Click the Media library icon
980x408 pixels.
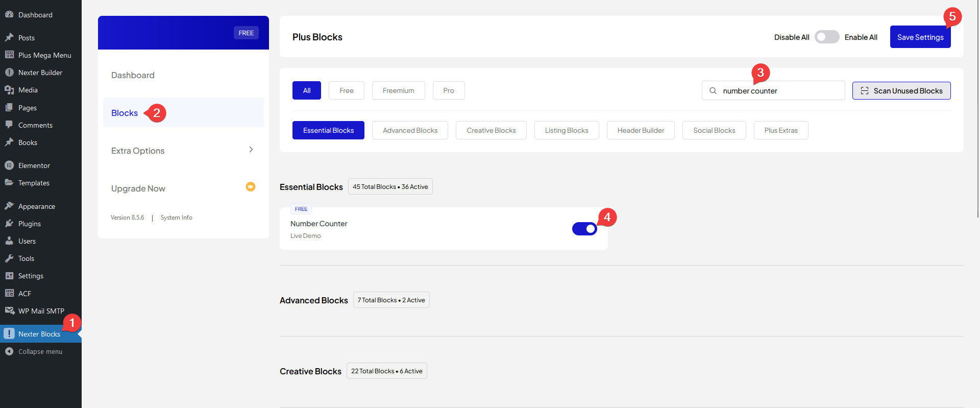click(x=9, y=90)
